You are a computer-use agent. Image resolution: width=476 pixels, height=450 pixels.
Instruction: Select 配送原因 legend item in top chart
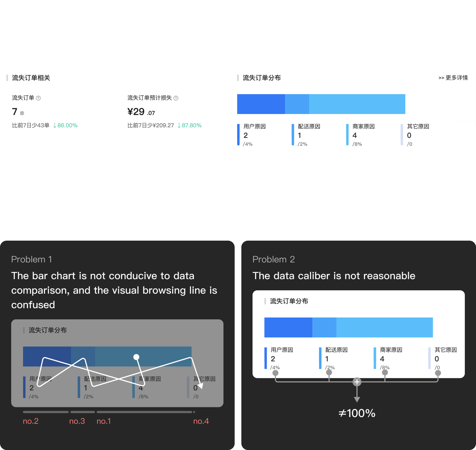click(306, 135)
